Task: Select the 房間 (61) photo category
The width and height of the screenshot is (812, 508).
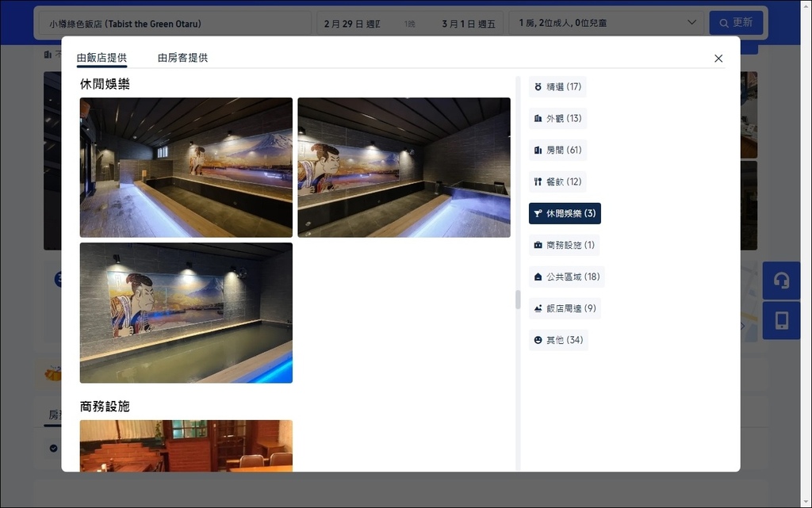Action: click(557, 150)
